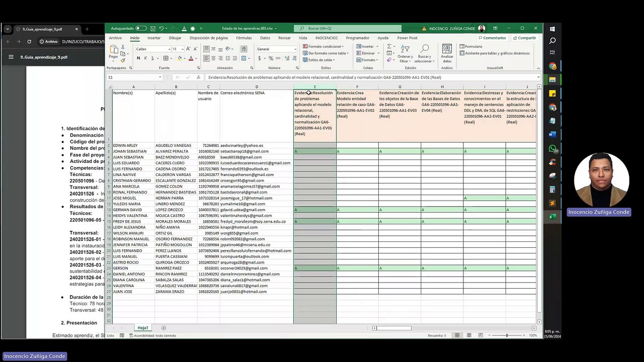The image size is (644, 362).
Task: Toggle the Autoguardado switch
Action: pos(141,29)
